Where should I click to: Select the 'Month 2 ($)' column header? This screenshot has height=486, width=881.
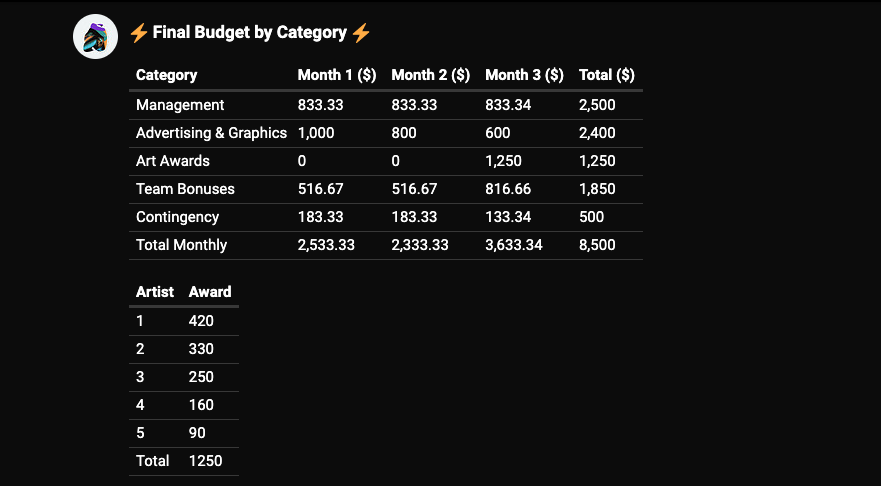[430, 75]
